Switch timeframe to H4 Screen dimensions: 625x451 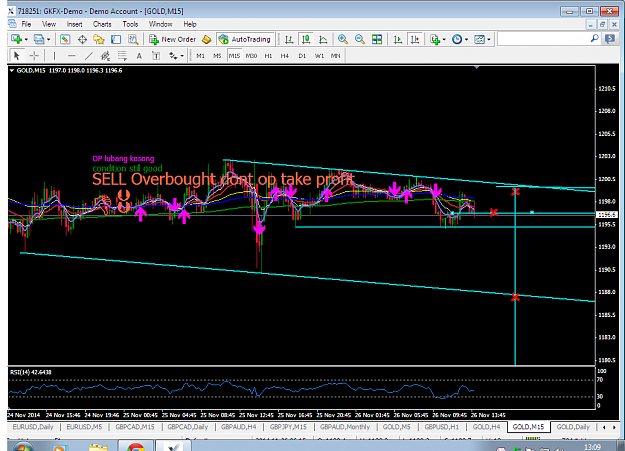coord(285,56)
